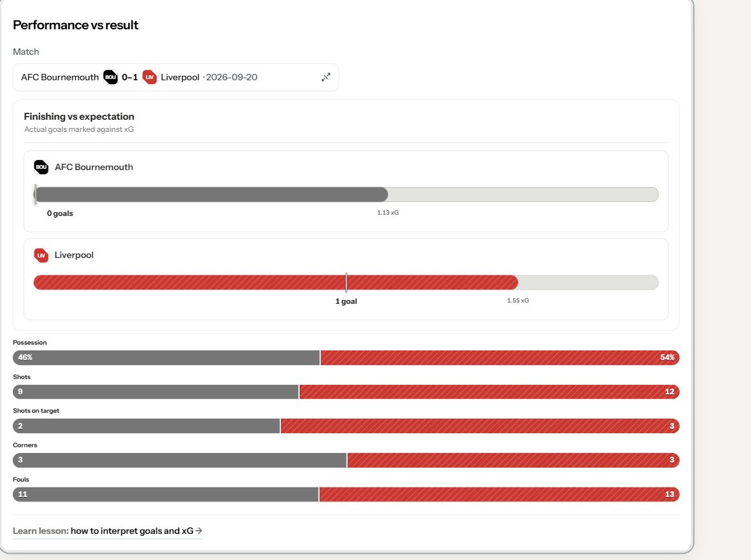Click the 'Performance vs result' title
Viewport: 751px width, 560px height.
76,25
